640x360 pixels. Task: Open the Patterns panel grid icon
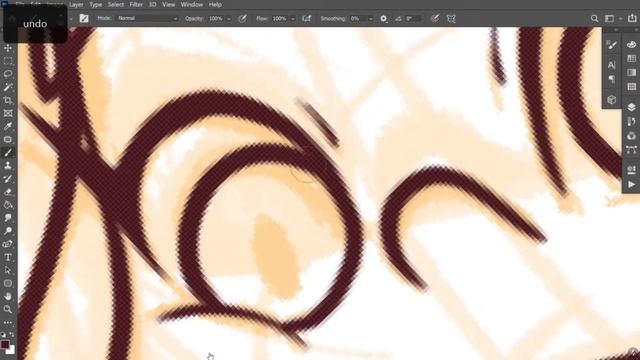click(631, 87)
